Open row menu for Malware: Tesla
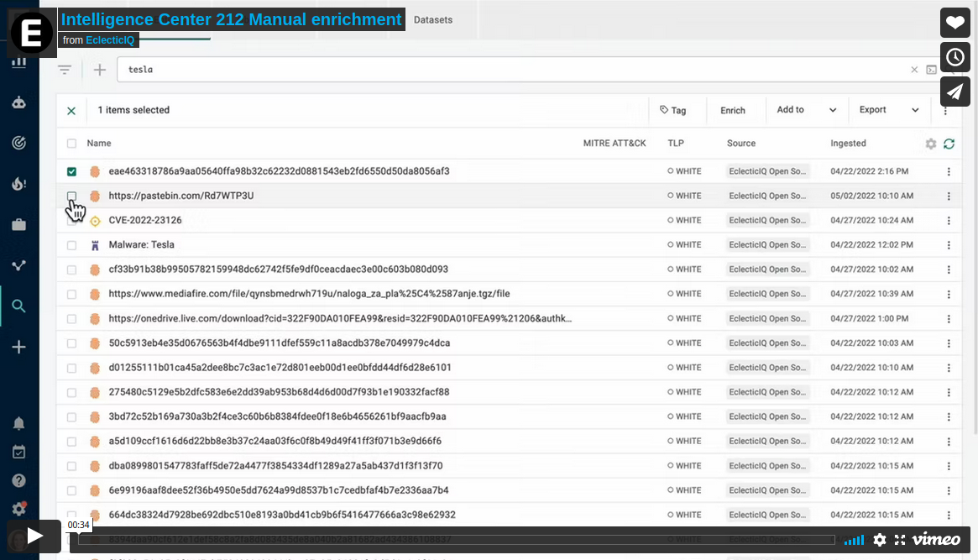This screenshot has height=560, width=978. tap(949, 245)
